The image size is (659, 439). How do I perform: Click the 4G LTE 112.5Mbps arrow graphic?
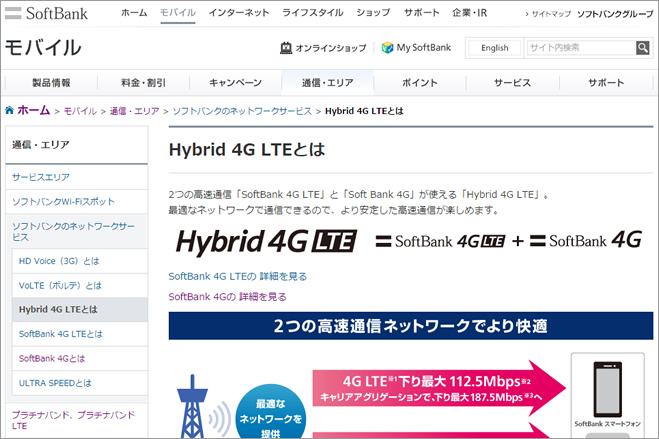(x=439, y=388)
